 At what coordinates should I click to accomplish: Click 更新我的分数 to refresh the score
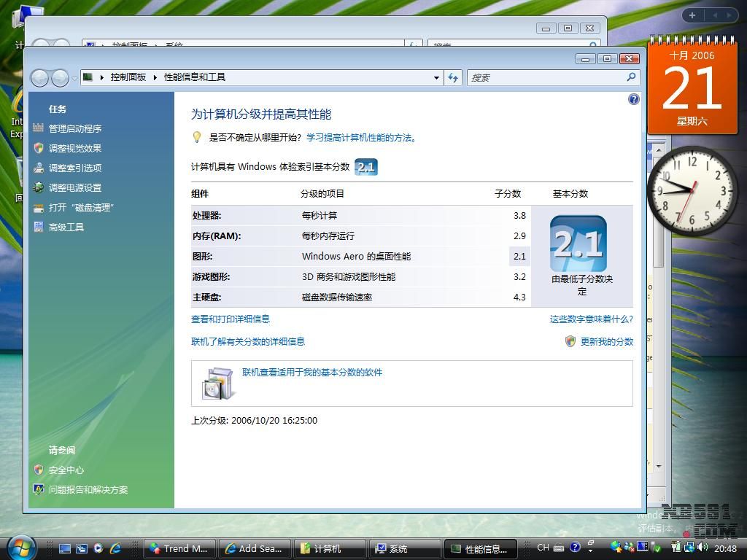click(x=606, y=341)
